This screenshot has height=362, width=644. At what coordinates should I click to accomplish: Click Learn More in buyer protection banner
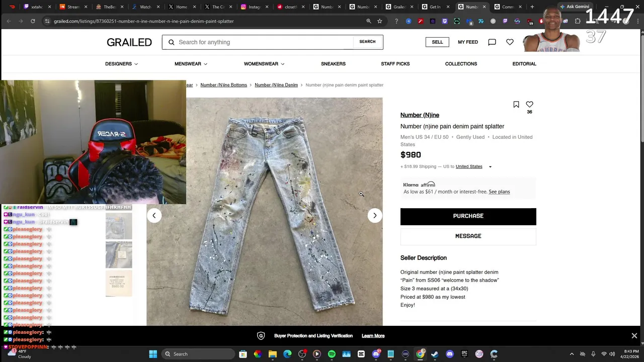point(373,336)
